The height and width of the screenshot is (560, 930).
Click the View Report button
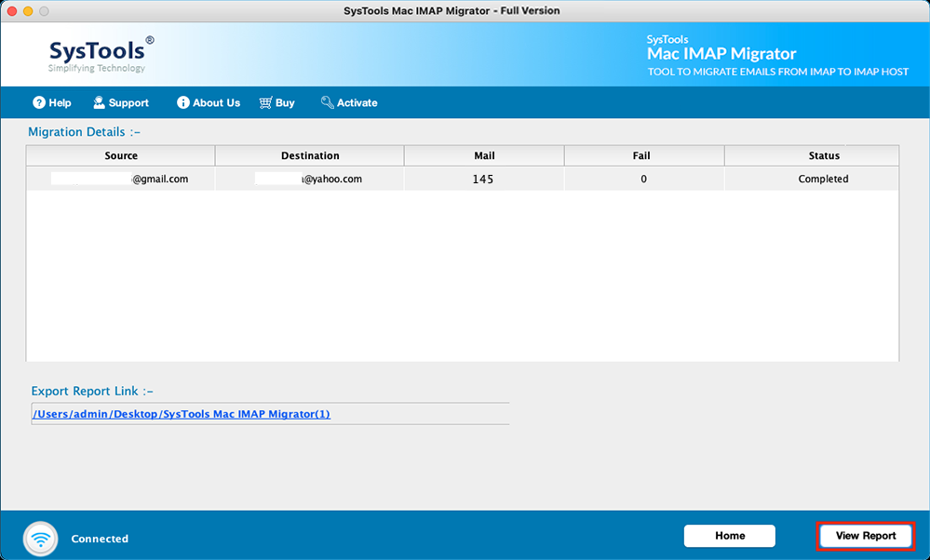pos(866,536)
